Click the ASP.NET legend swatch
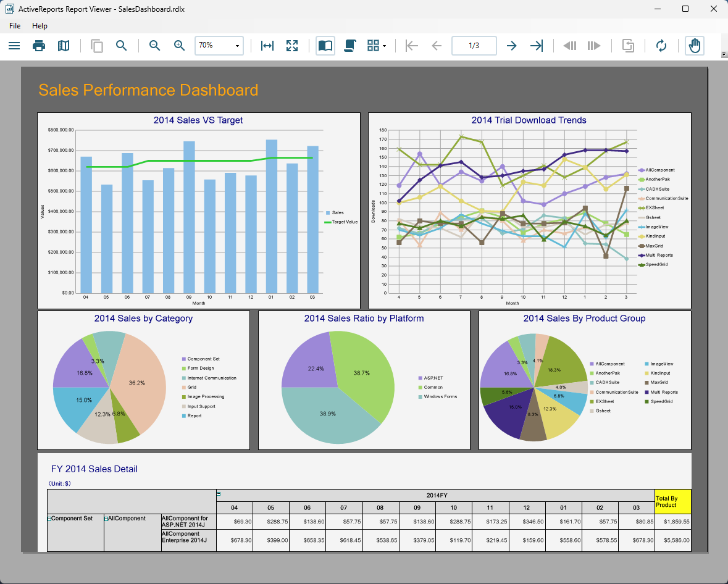Viewport: 728px width, 584px height. (420, 378)
